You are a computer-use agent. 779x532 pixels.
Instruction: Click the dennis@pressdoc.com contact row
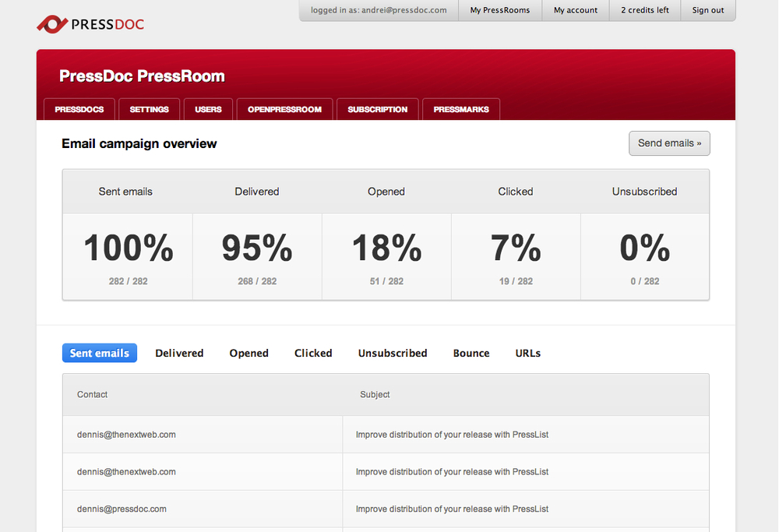tap(122, 509)
